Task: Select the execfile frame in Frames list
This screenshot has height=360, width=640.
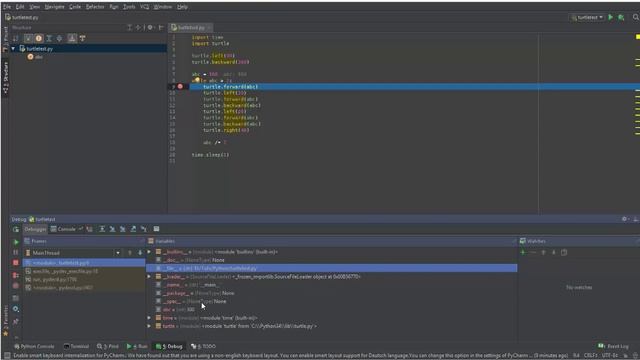Action: click(84, 271)
